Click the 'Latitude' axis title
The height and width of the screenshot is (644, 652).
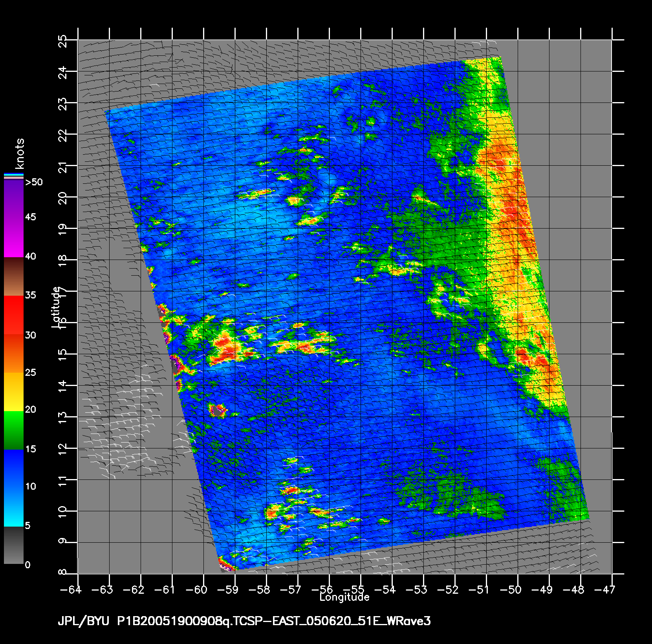coord(56,307)
